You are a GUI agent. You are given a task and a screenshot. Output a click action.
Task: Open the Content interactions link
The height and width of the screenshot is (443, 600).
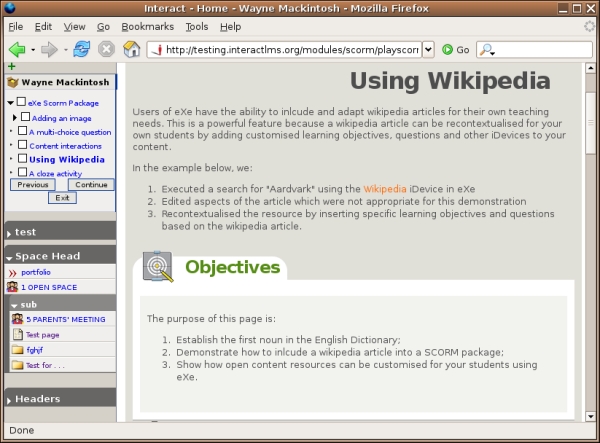65,146
